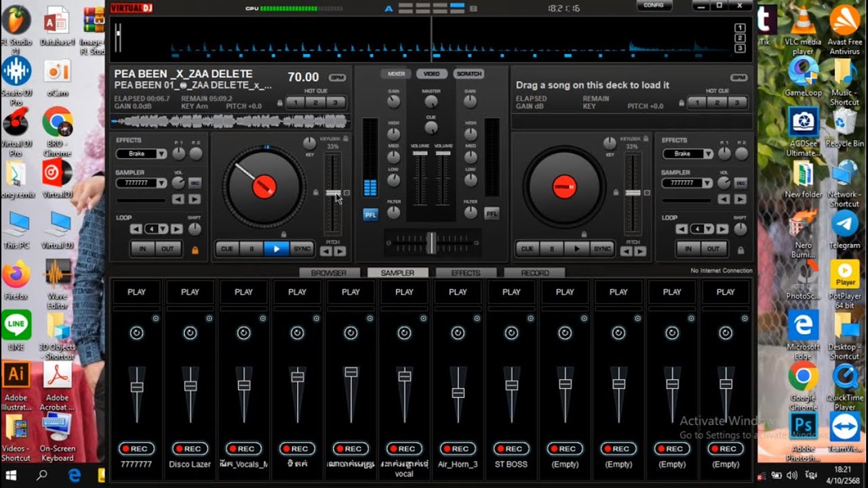This screenshot has width=868, height=488.
Task: Play the left deck track
Action: [276, 249]
